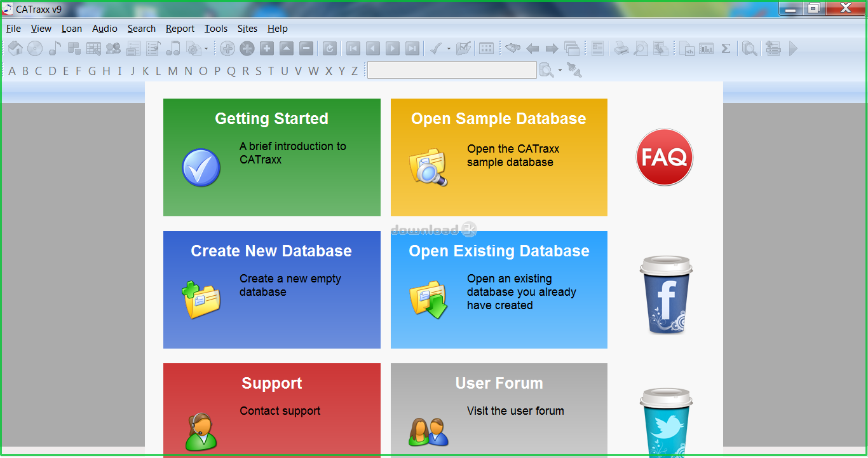Select the Open Existing Database tile

pos(499,289)
